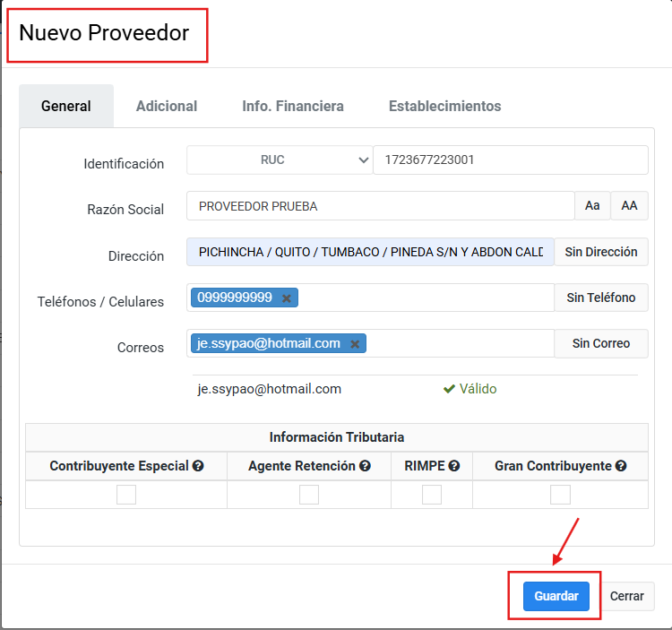672x630 pixels.
Task: Open the RUC identification type dropdown
Action: click(x=280, y=160)
